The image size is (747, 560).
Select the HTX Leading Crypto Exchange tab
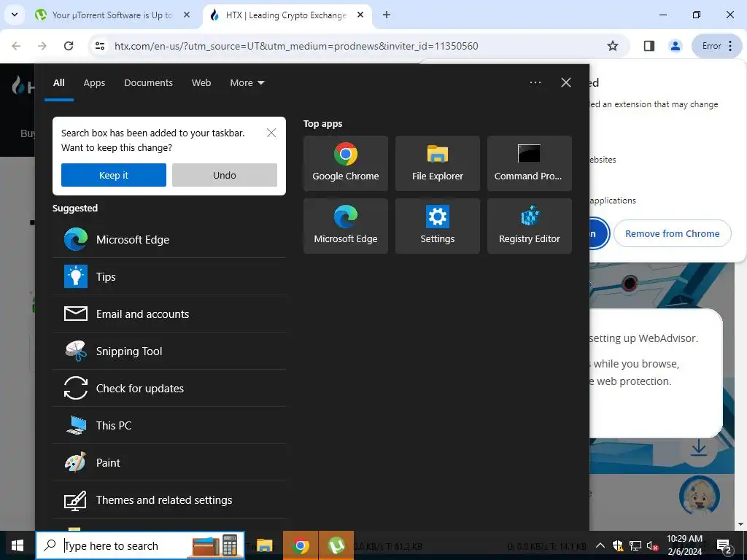[286, 15]
